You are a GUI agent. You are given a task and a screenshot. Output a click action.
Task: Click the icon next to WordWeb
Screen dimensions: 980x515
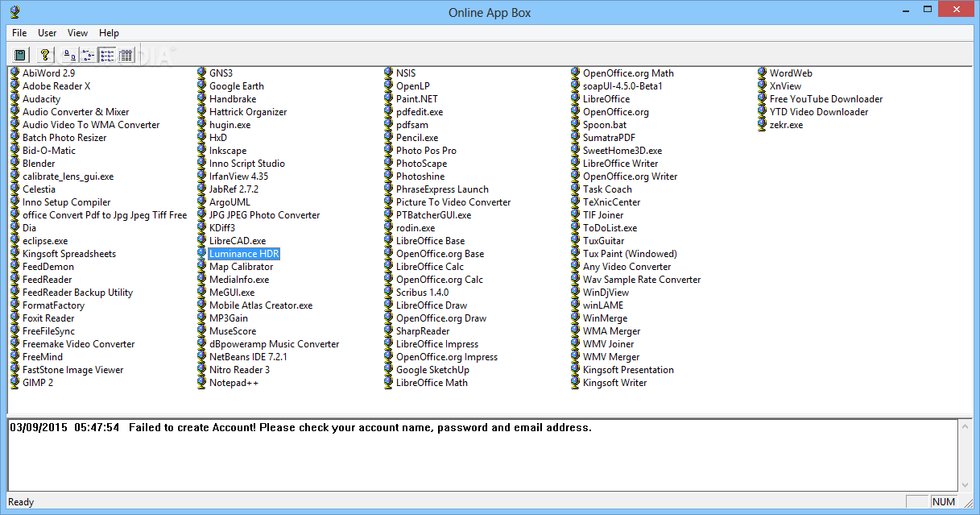point(762,73)
